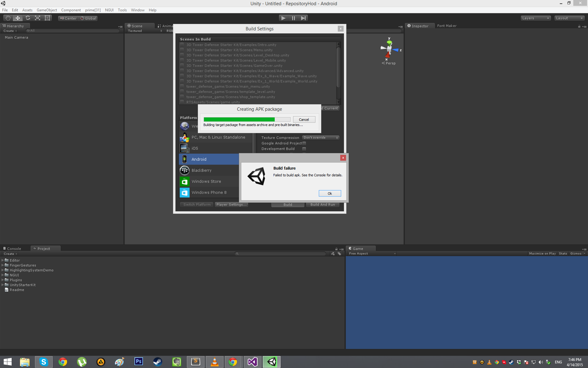The image size is (588, 368).
Task: Toggle Maximize on Play
Action: [x=542, y=254]
